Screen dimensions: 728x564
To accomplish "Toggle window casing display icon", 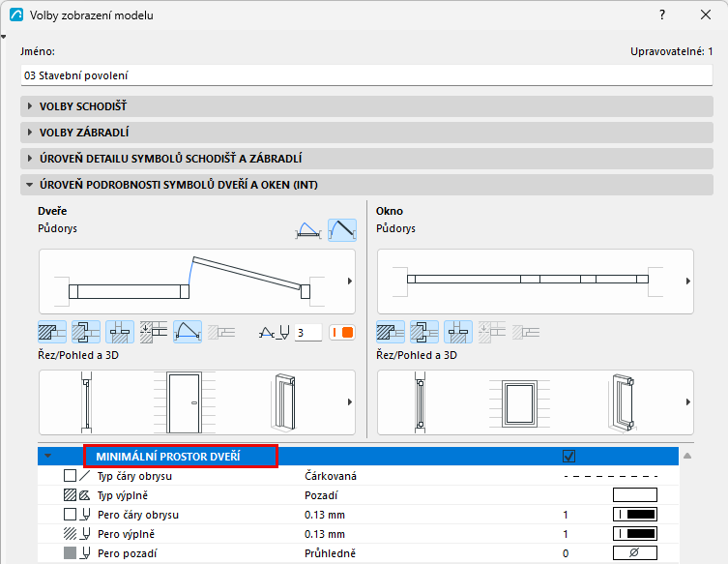I will pos(424,332).
